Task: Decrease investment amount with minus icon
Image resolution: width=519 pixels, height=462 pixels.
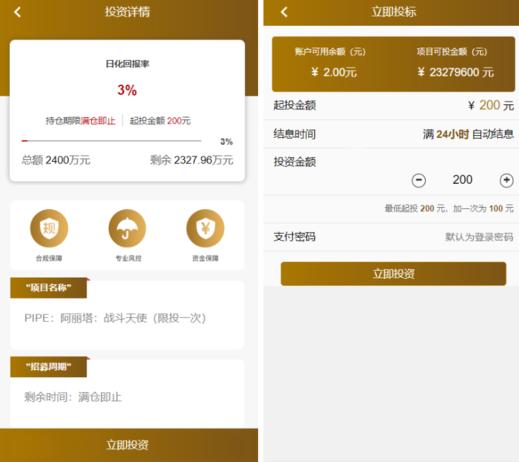Action: pos(419,180)
